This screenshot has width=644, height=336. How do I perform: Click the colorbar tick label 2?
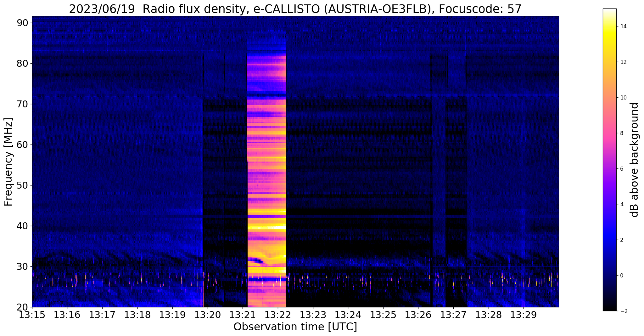pyautogui.click(x=621, y=240)
